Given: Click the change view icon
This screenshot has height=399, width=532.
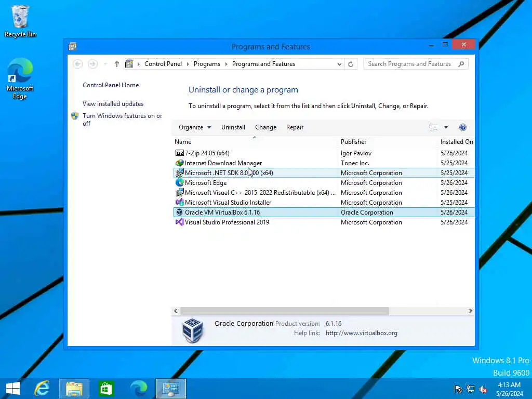Looking at the screenshot, I should pos(434,127).
